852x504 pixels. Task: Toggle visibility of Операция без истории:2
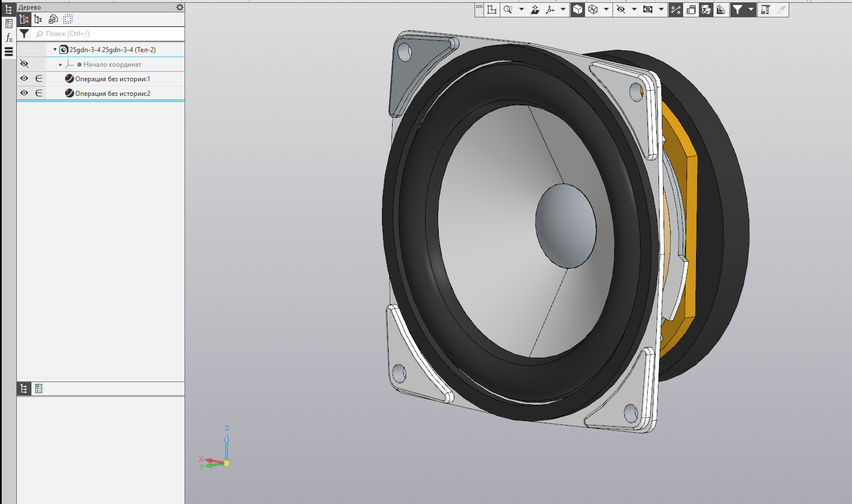[x=24, y=93]
